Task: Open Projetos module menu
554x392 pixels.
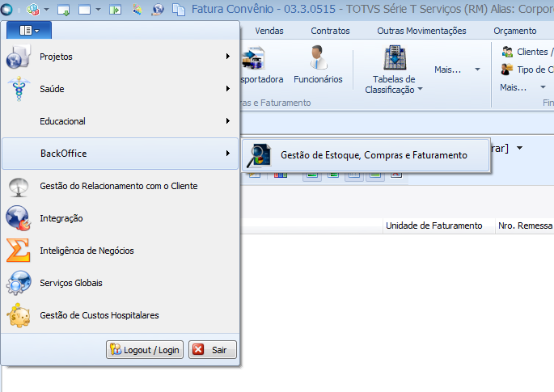Action: point(121,57)
